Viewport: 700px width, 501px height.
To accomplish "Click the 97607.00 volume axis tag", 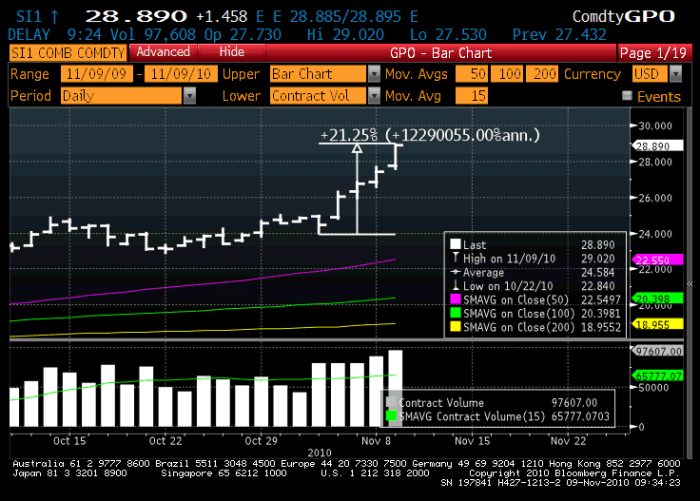I will pyautogui.click(x=657, y=351).
